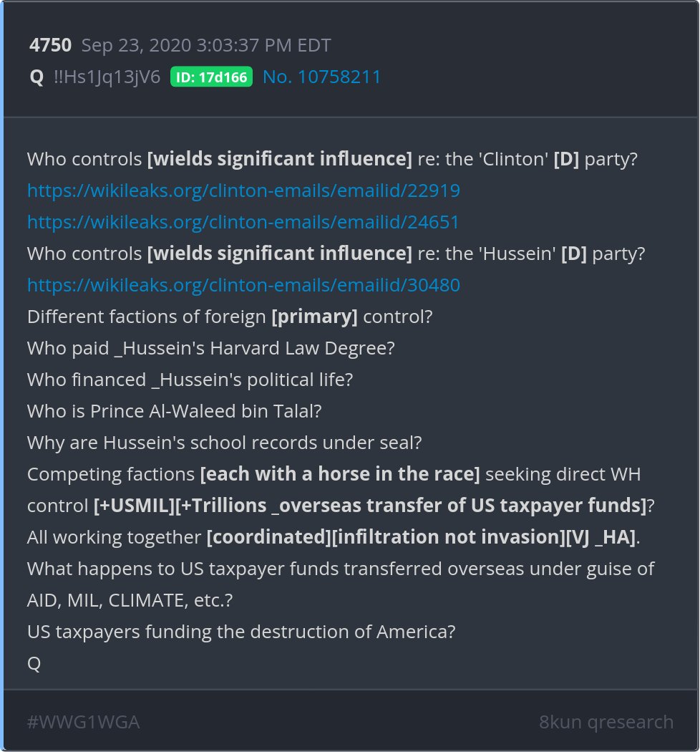Open the No. 10758211 post link
Screen dimensions: 700x752
[x=322, y=77]
